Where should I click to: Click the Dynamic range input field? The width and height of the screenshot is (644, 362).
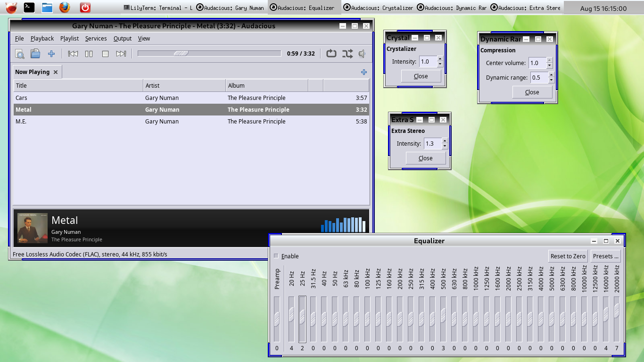(x=539, y=78)
